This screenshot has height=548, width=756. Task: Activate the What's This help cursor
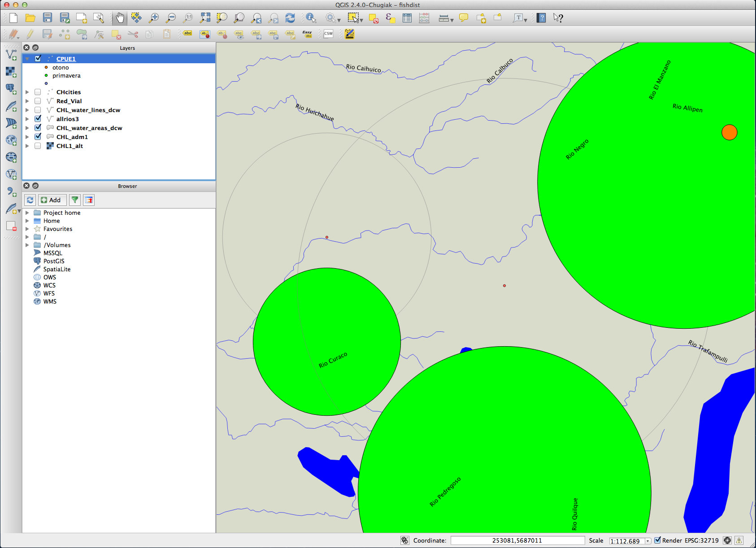558,18
